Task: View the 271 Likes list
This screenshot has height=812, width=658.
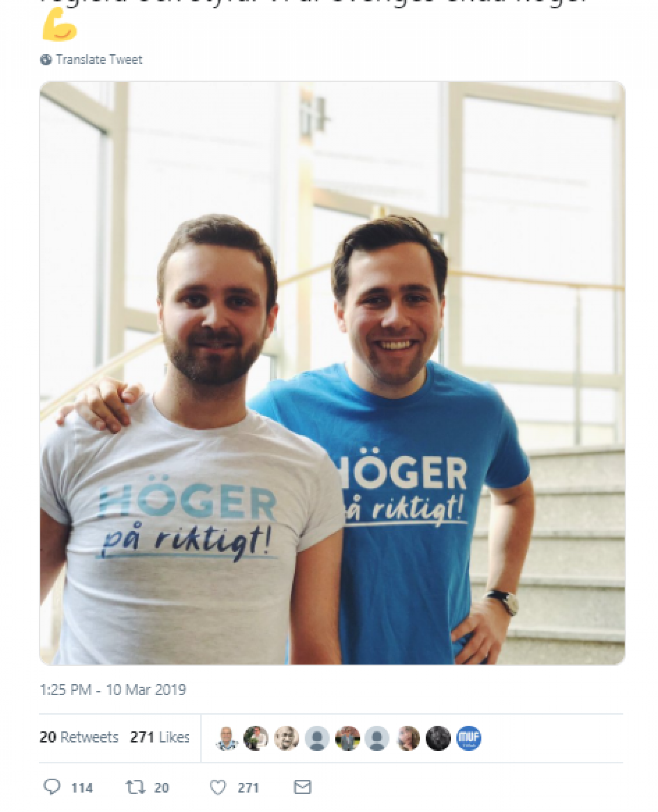Action: 160,737
